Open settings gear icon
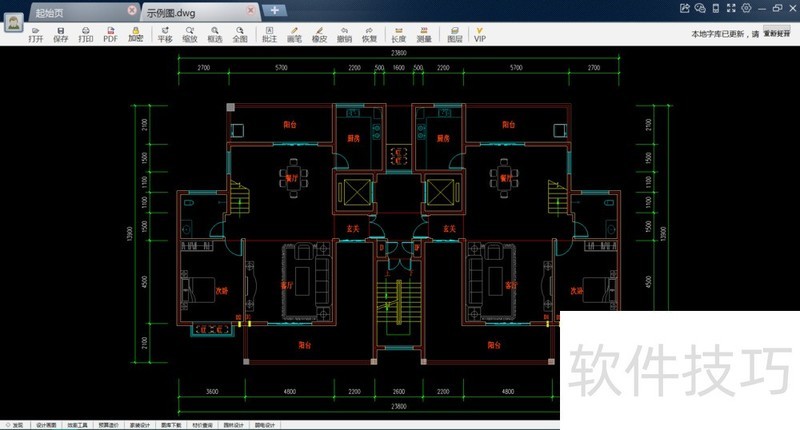800x430 pixels. (x=746, y=8)
